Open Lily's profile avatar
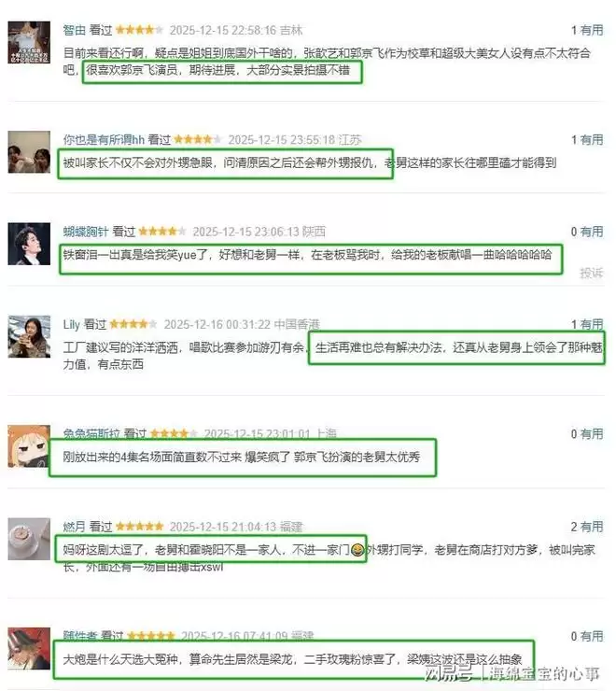The image size is (616, 691). pos(29,337)
